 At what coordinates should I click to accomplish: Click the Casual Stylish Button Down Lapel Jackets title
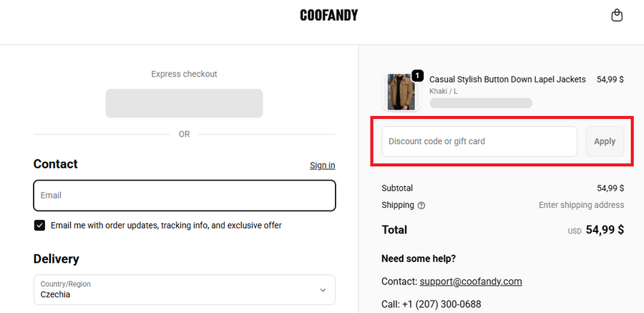[507, 80]
